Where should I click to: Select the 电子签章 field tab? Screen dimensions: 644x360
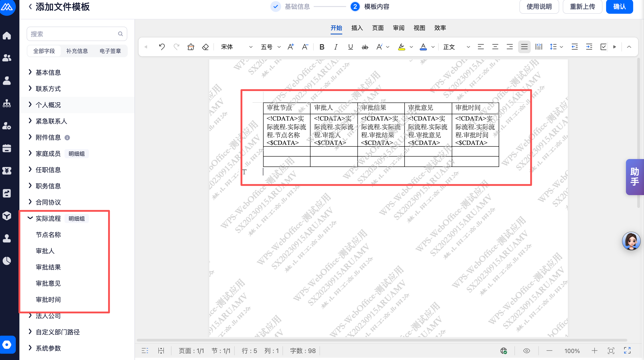(110, 51)
